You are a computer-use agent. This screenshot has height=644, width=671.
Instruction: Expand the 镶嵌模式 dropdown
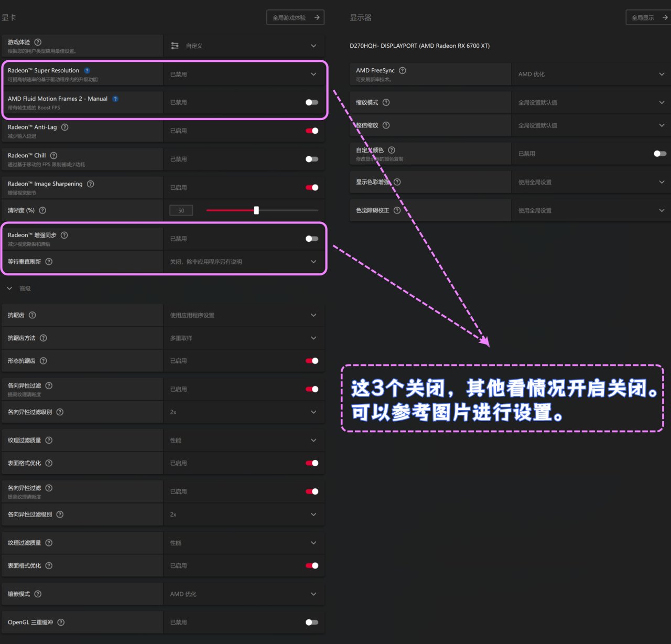click(244, 594)
